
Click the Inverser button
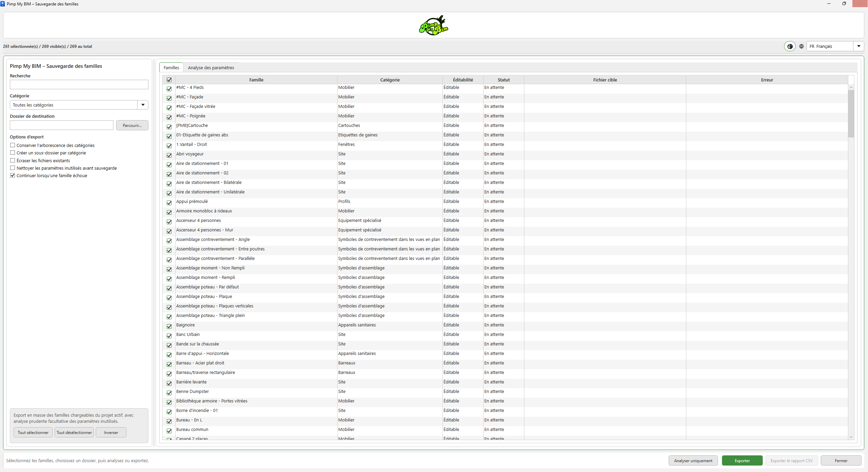coord(111,433)
